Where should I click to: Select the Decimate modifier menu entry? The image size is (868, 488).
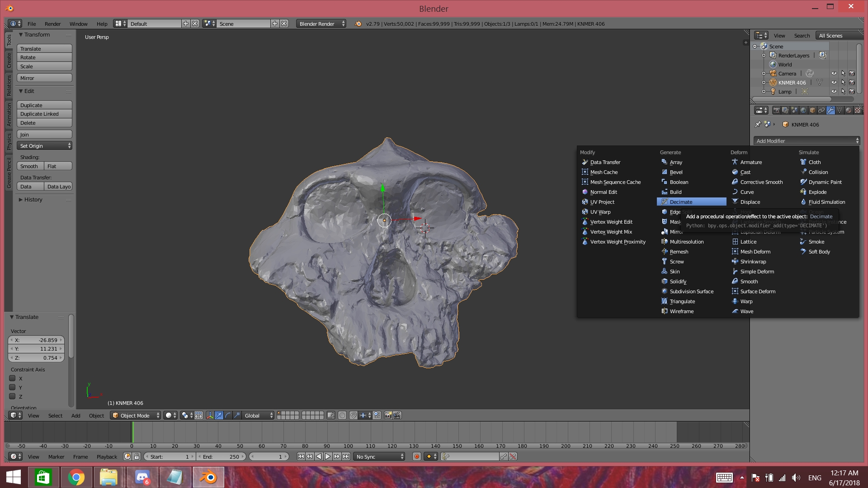[692, 202]
